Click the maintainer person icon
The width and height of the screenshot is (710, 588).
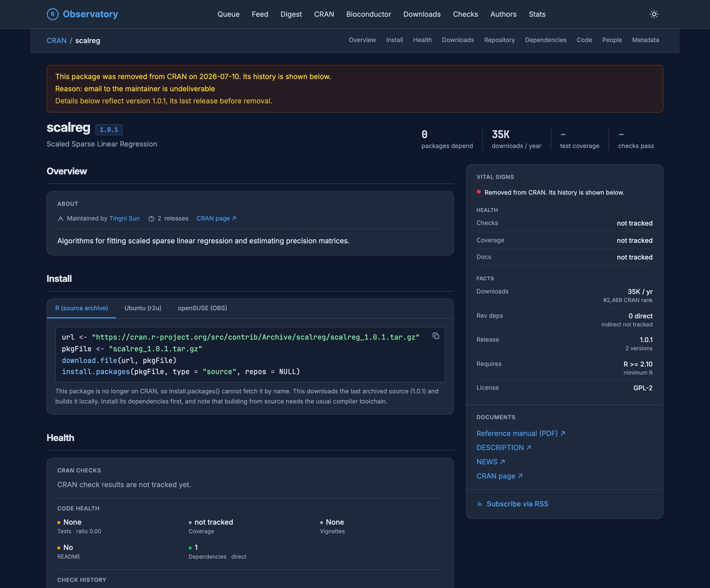pyautogui.click(x=61, y=219)
